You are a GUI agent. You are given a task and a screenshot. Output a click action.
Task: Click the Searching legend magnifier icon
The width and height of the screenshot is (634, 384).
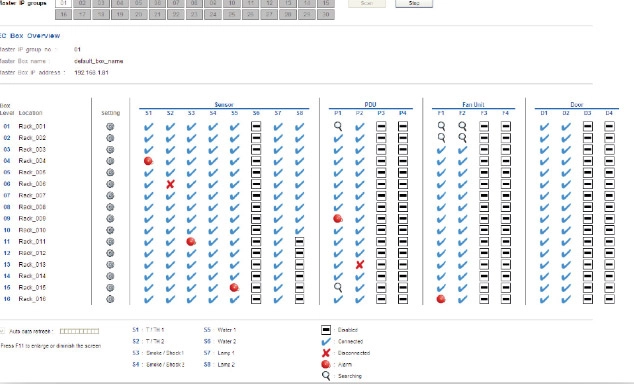click(x=326, y=376)
